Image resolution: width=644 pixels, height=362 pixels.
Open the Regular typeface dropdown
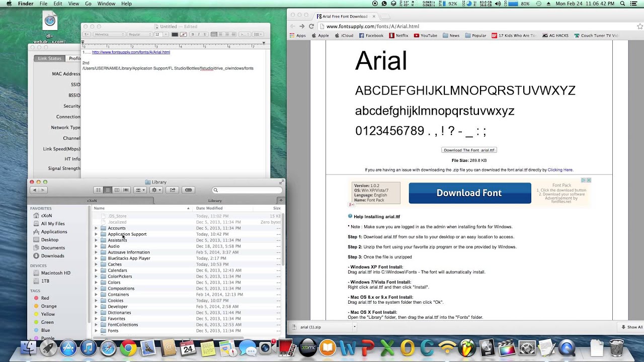(140, 34)
